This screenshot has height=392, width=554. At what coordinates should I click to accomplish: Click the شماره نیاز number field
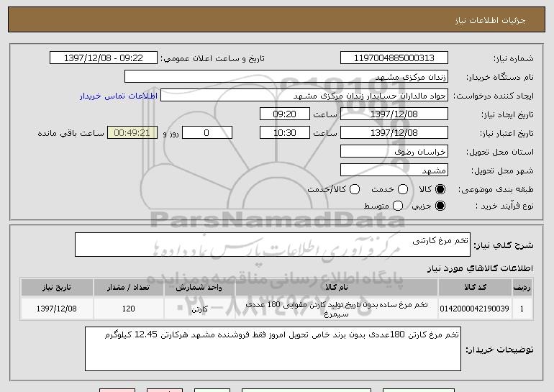394,58
